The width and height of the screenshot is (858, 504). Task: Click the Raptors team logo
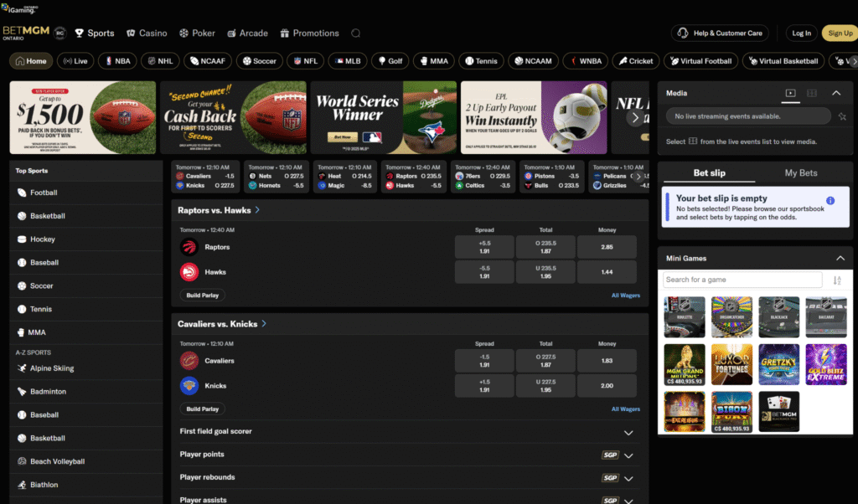click(189, 247)
